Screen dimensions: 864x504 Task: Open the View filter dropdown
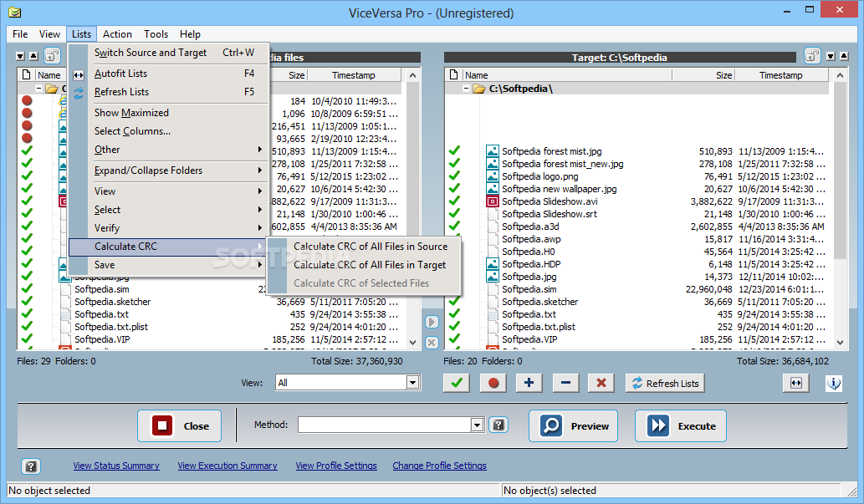pyautogui.click(x=412, y=382)
